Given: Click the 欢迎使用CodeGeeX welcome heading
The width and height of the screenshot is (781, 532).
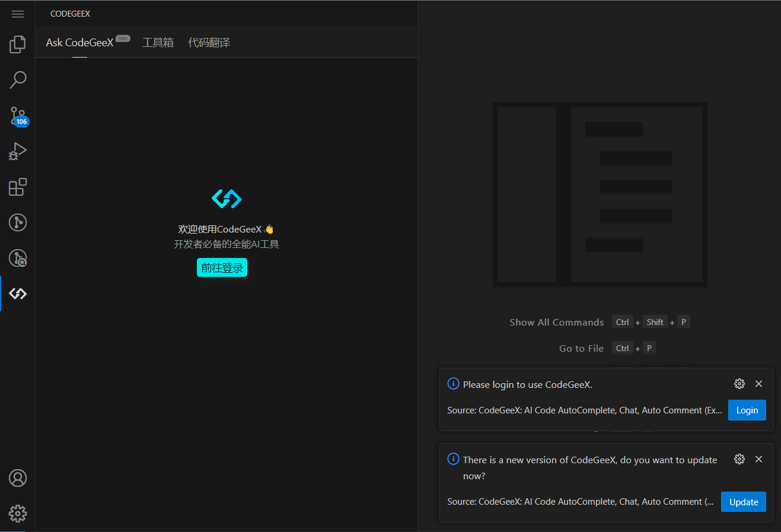Looking at the screenshot, I should [226, 230].
